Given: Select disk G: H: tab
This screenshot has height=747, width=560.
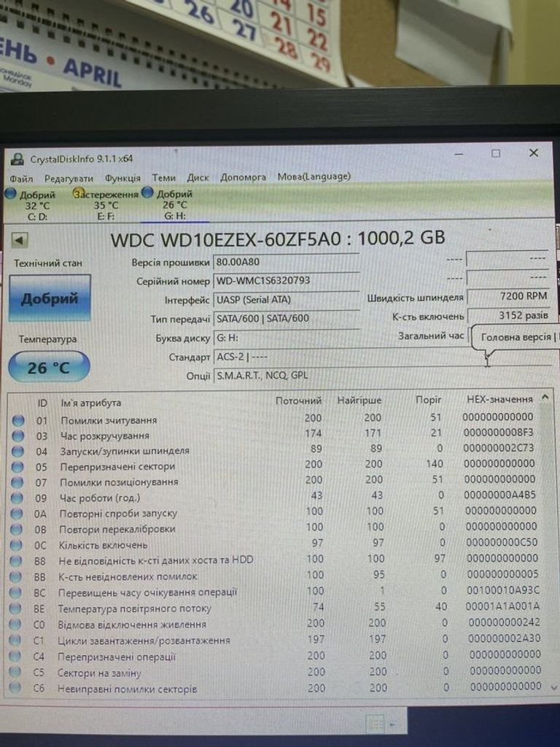Looking at the screenshot, I should tap(174, 205).
